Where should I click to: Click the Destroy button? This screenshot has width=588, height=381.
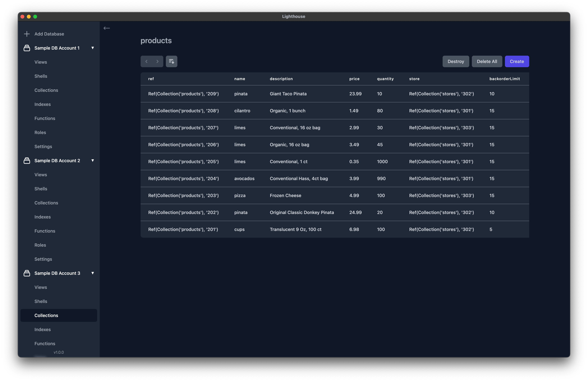(x=456, y=61)
